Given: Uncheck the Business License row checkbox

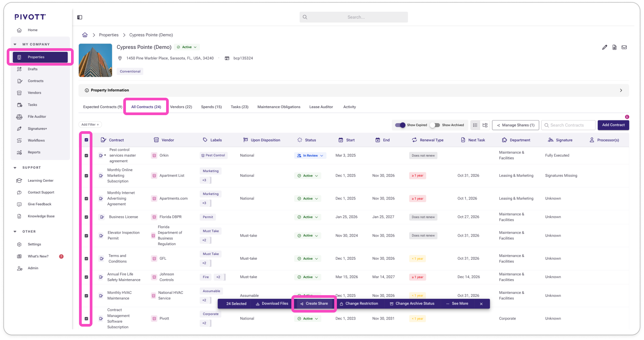Looking at the screenshot, I should click(86, 217).
